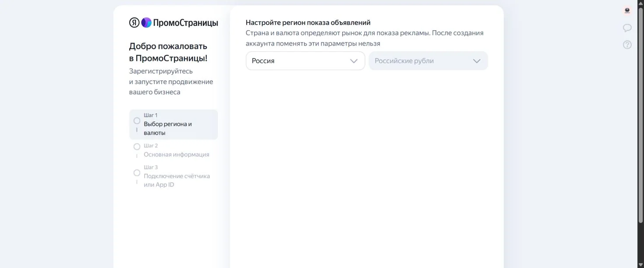Open the Российские рубли currency dropdown
The image size is (644, 268).
(428, 61)
